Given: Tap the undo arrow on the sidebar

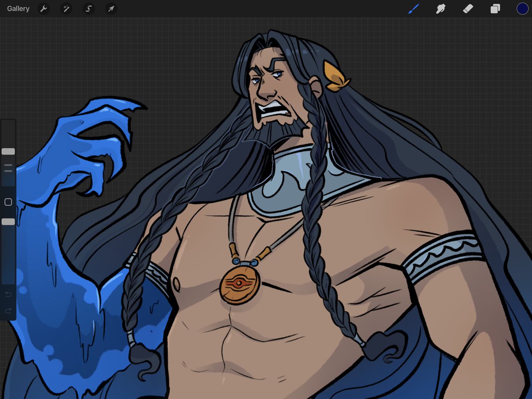Looking at the screenshot, I should [8, 294].
